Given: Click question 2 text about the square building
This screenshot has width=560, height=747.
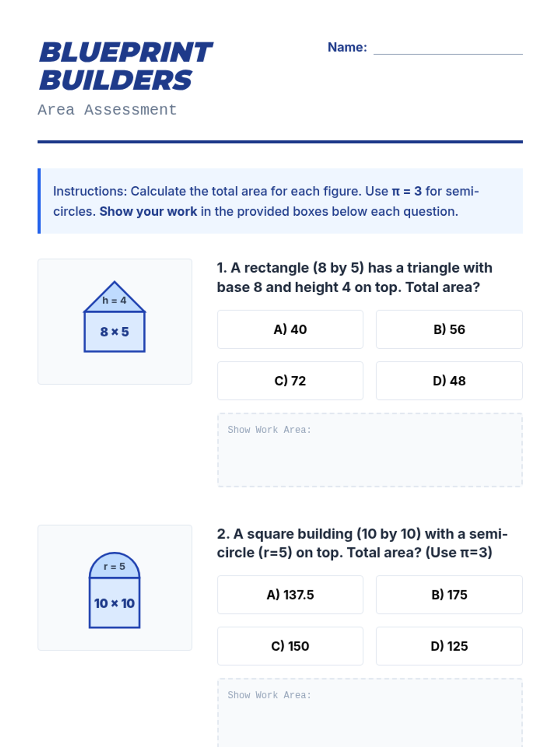Looking at the screenshot, I should [x=362, y=543].
